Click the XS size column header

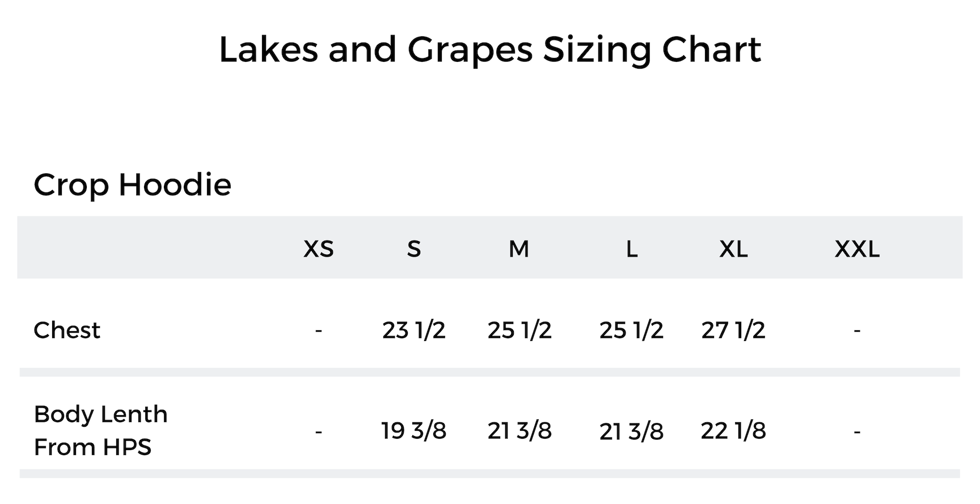(319, 249)
